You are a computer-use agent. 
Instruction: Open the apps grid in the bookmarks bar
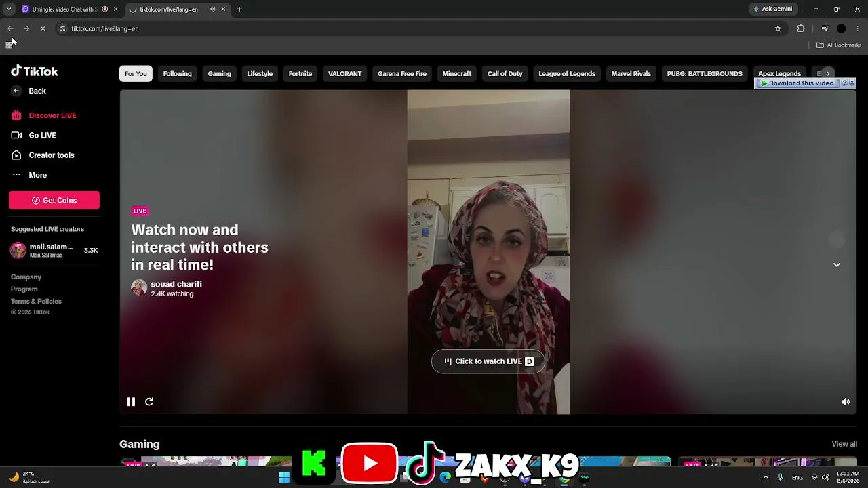9,45
